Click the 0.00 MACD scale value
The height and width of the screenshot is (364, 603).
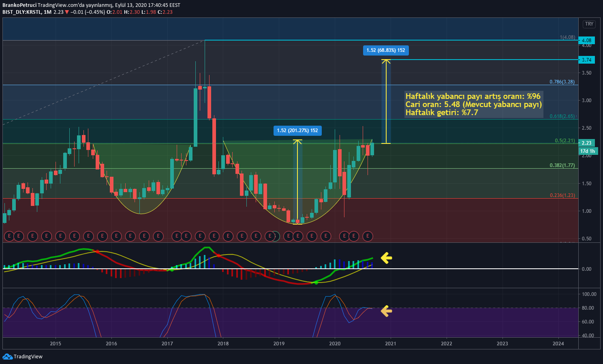[586, 269]
